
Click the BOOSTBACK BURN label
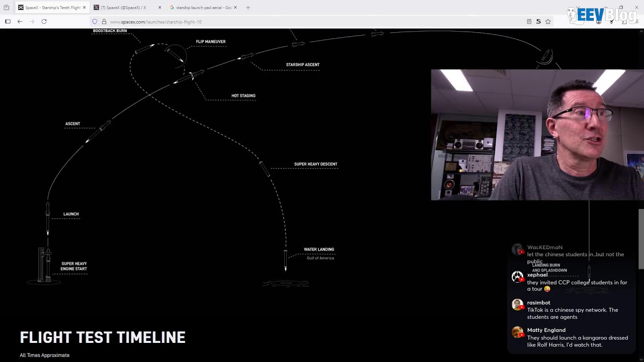110,31
